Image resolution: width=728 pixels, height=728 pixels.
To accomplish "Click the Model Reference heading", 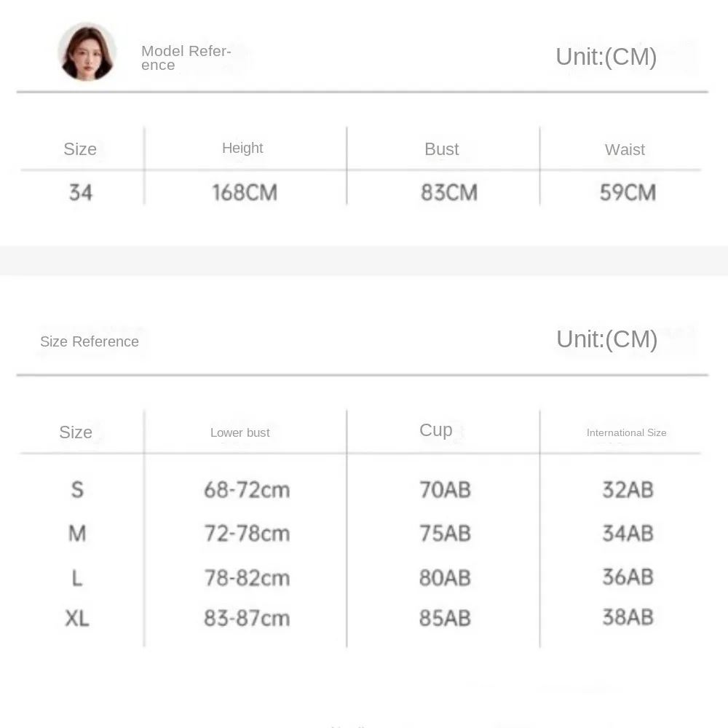I will tap(186, 58).
